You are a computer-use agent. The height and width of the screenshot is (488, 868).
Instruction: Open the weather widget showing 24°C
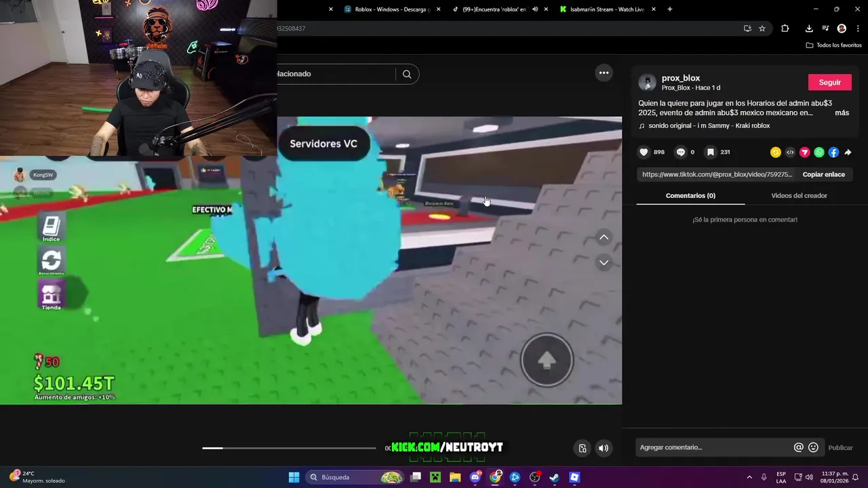[x=37, y=477]
